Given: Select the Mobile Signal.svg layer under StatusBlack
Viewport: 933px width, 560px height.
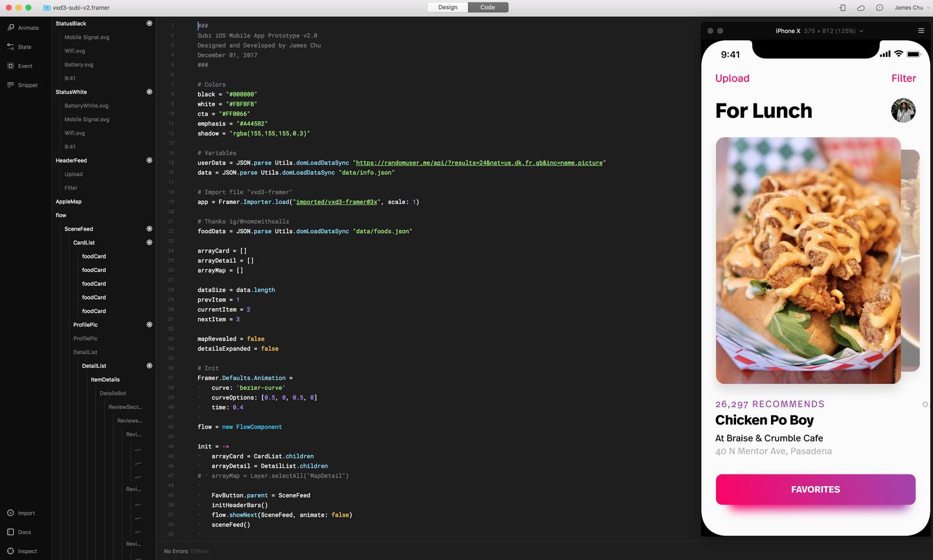Looking at the screenshot, I should click(87, 37).
